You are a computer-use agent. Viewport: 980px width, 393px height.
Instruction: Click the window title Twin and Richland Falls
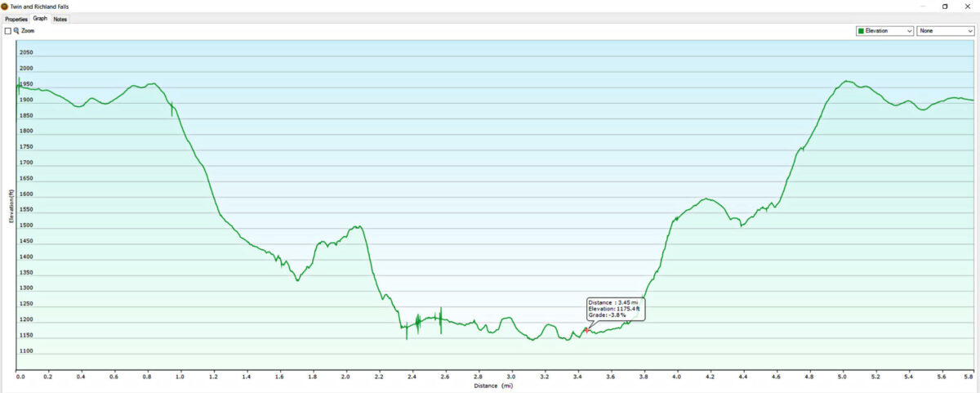tap(38, 6)
